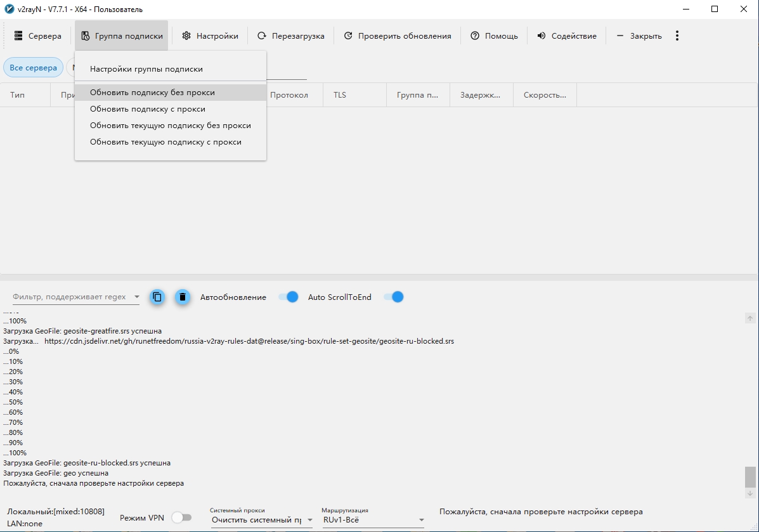Open Настройки gear icon in toolbar
The height and width of the screenshot is (532, 759).
pos(186,36)
